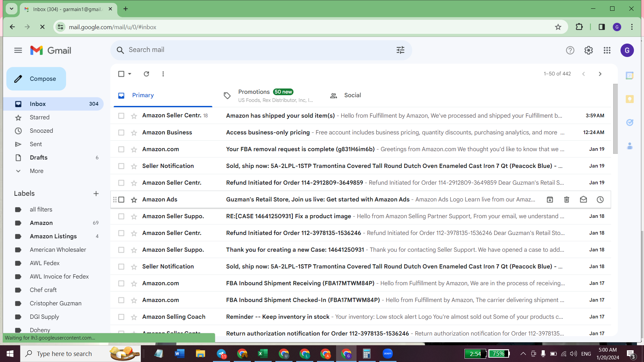Open Zoom from the taskbar
Screen dimensions: 644x362
(387, 354)
